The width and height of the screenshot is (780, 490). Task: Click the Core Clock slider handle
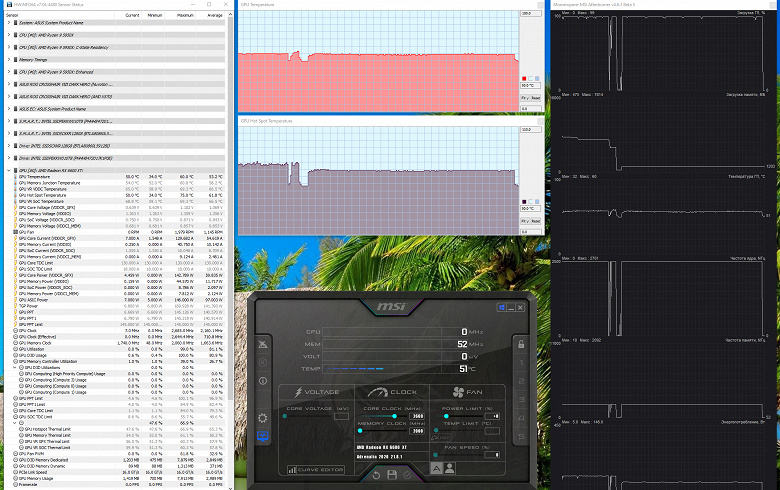[394, 416]
